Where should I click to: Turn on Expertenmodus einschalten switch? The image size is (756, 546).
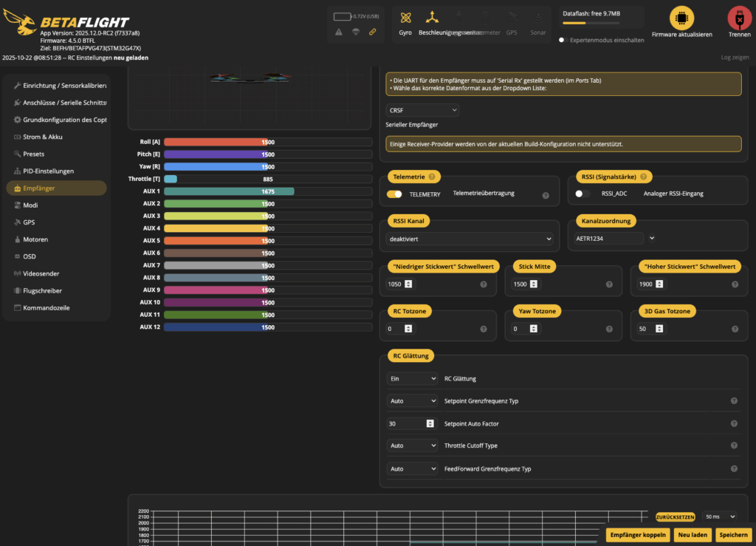[563, 40]
